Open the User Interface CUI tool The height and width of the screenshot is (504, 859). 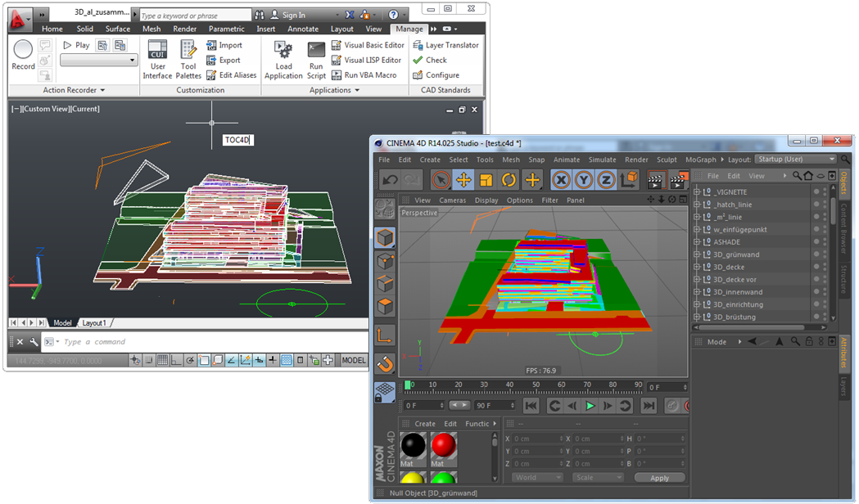tap(157, 60)
